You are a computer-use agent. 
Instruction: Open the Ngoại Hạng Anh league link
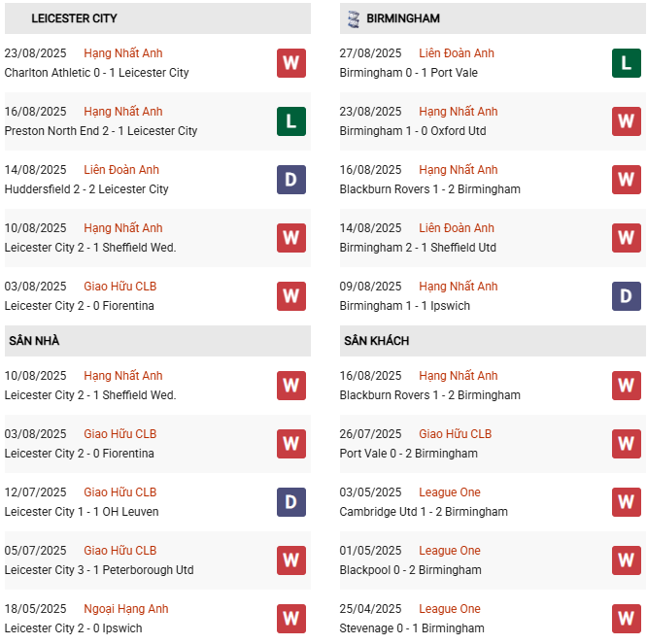click(x=126, y=609)
